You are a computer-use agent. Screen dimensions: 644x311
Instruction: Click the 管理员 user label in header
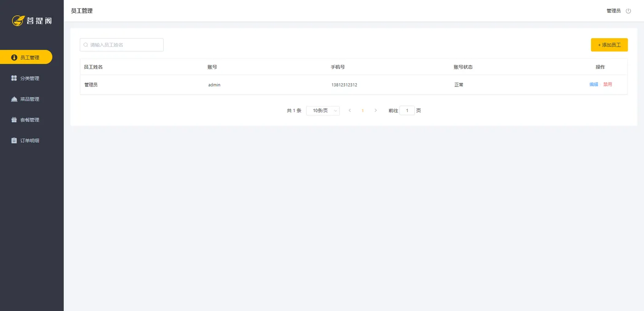click(614, 11)
